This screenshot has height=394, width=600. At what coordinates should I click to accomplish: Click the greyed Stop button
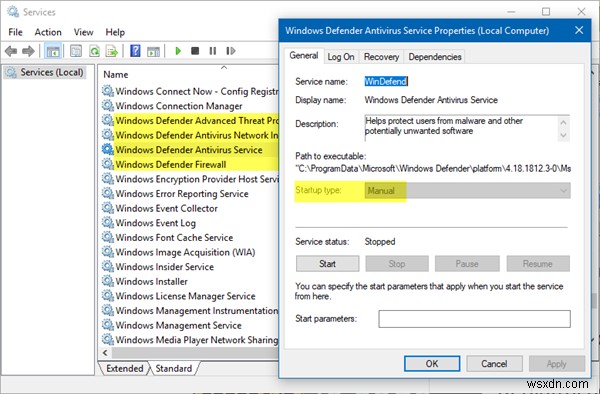point(397,264)
